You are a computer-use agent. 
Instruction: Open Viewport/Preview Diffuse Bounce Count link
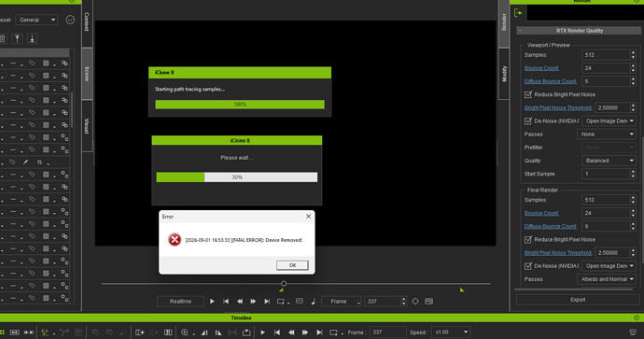tap(551, 81)
